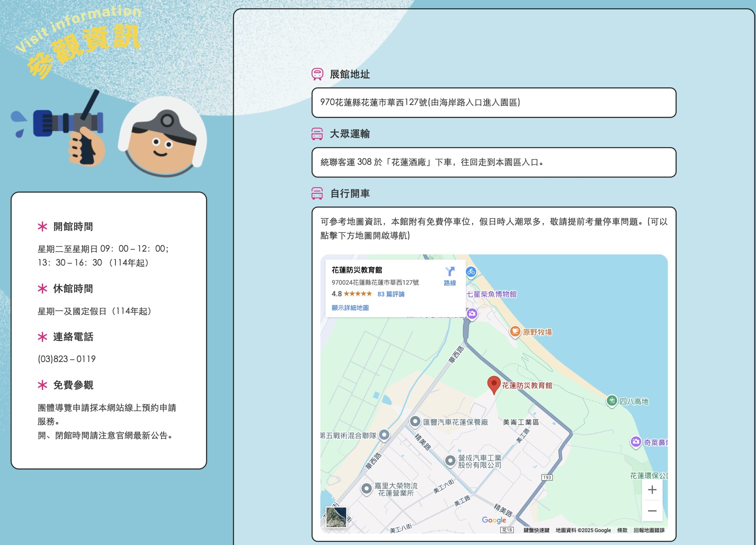This screenshot has width=756, height=545.
Task: Click the orange 原野牧場 cafe marker
Action: pos(515,332)
